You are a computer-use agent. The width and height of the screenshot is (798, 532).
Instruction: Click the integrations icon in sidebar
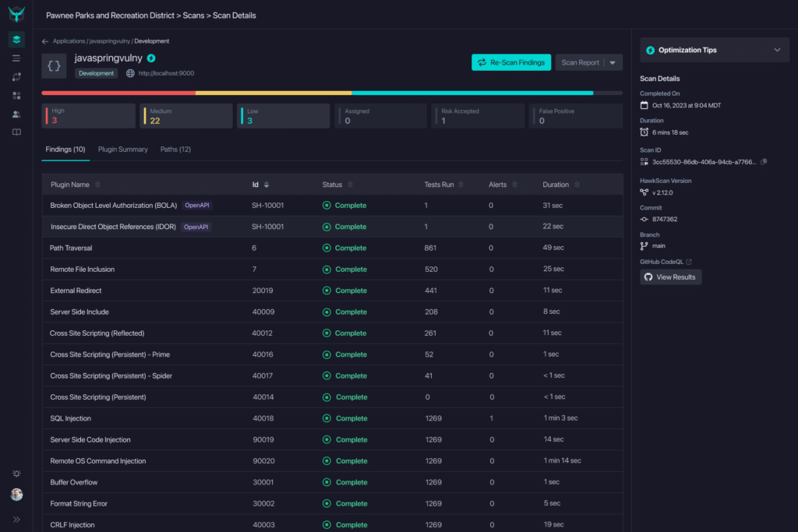tap(16, 76)
